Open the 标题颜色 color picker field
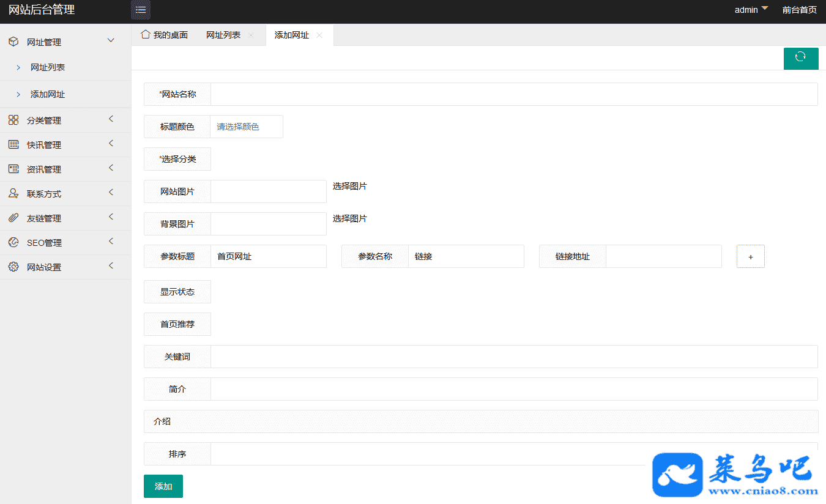This screenshot has height=504, width=826. pos(246,127)
